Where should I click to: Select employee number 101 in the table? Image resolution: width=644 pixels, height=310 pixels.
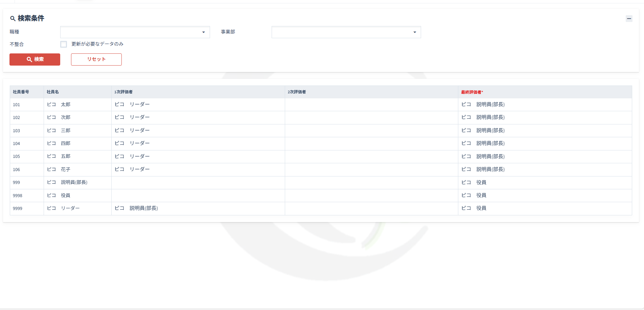(x=17, y=105)
